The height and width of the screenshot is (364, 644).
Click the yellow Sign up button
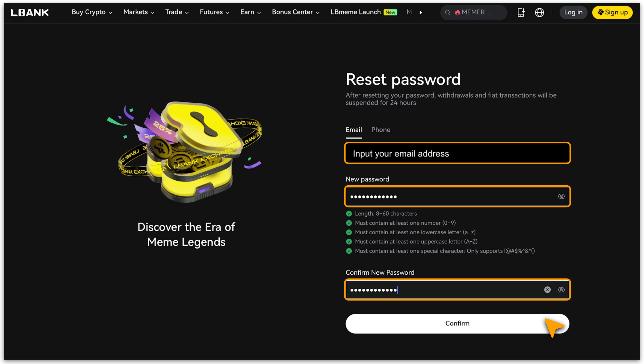(612, 12)
